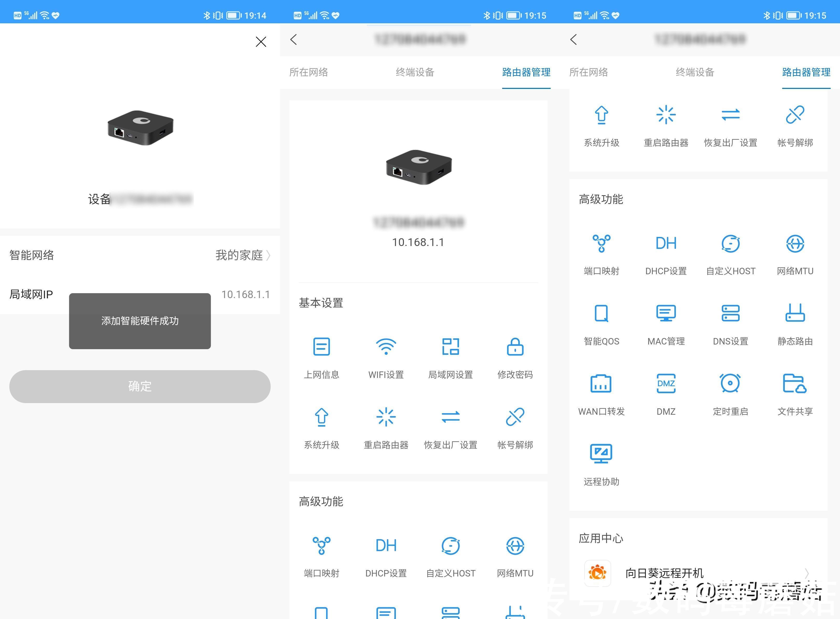Tap the router image above the 设备 label

(x=141, y=127)
